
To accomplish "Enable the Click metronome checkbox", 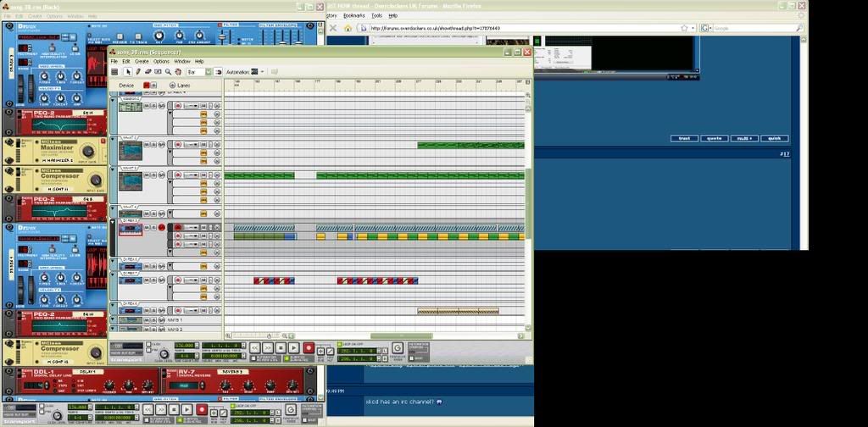I will tap(148, 344).
